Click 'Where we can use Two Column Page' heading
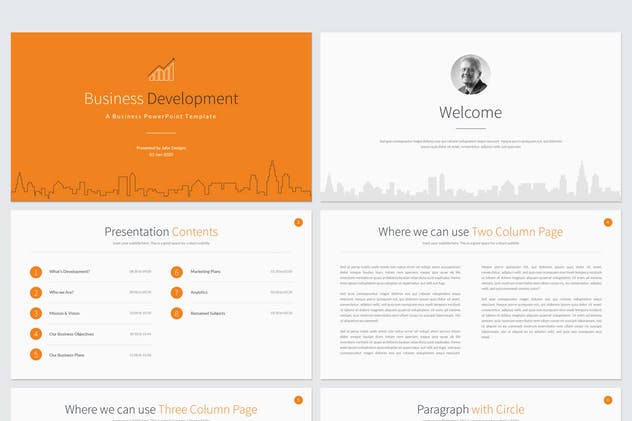The width and height of the screenshot is (632, 421). pos(470,232)
